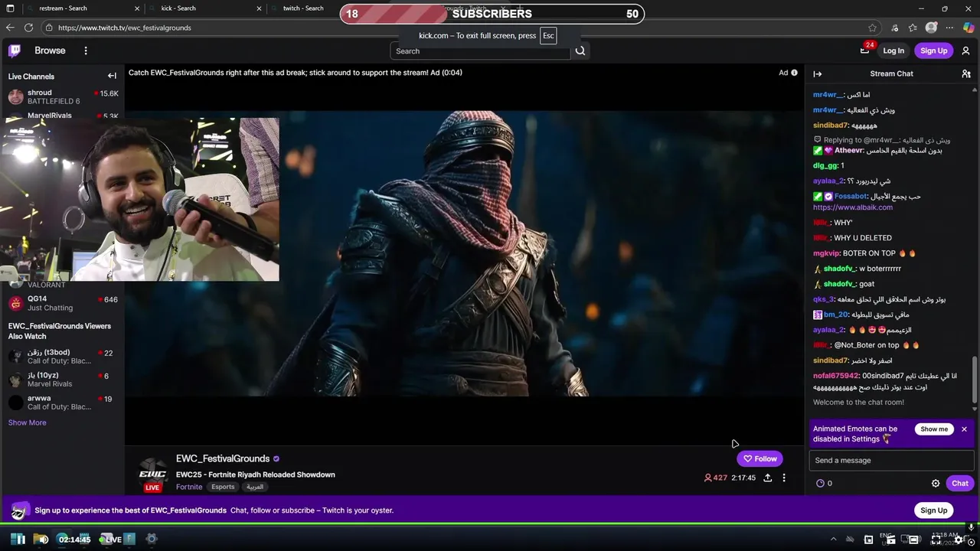The image size is (980, 551).
Task: Click the purple Chat send button
Action: pyautogui.click(x=960, y=484)
